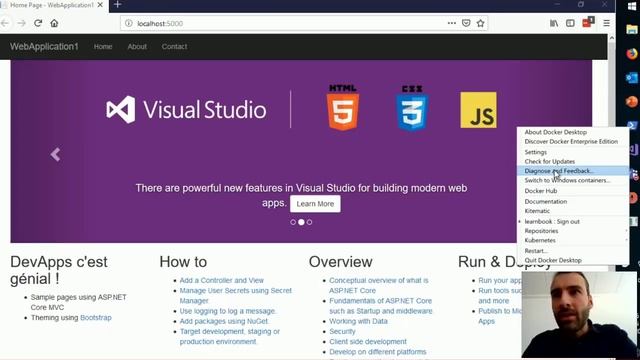Click scrollbar up arrow of page
Screen dimensions: 640x360
point(611,38)
